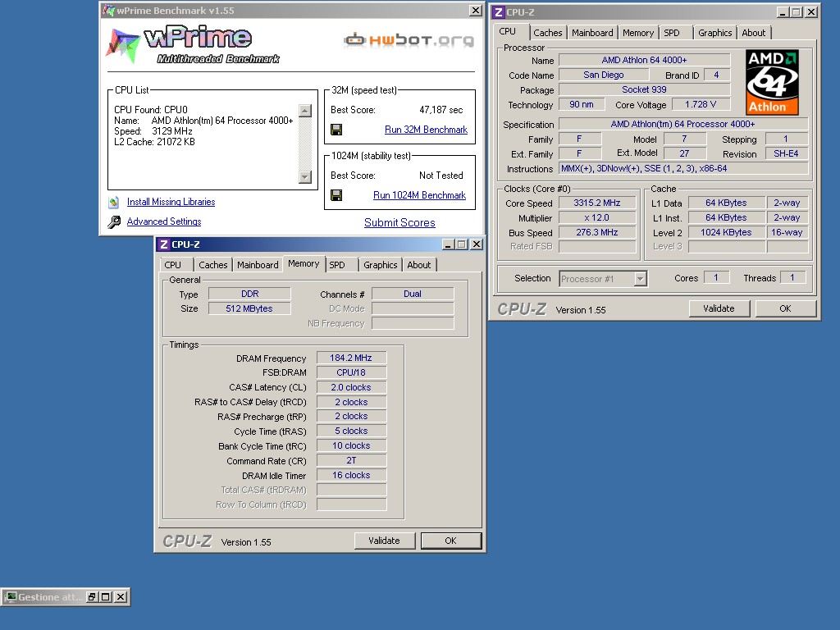Click the FSB:DRAM value CPU/18
This screenshot has width=840, height=630.
[x=351, y=372]
